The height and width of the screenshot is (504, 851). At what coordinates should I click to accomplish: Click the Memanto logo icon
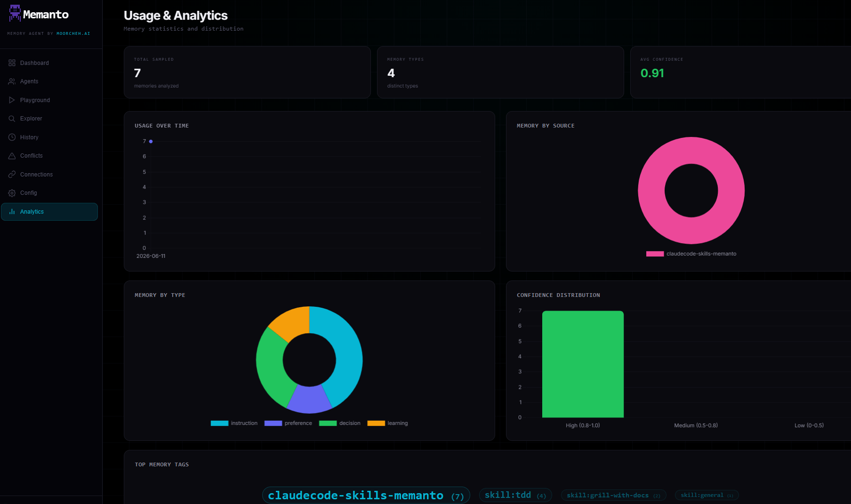point(15,13)
